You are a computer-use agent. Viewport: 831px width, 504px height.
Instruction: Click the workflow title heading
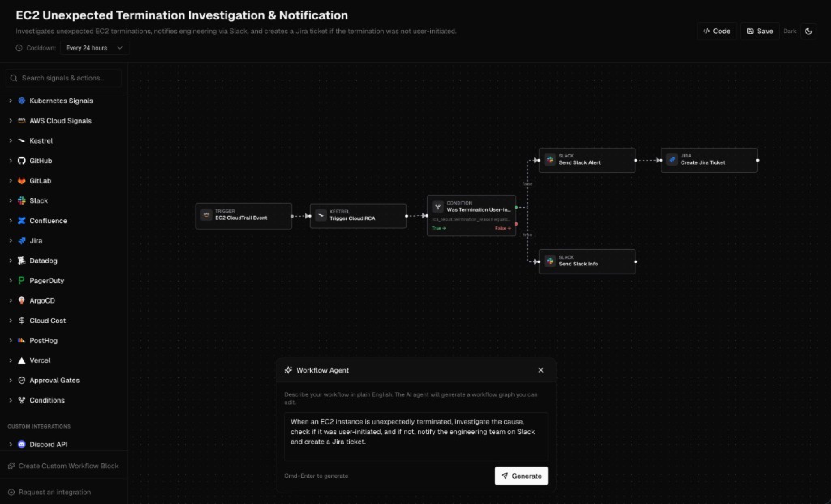tap(182, 15)
